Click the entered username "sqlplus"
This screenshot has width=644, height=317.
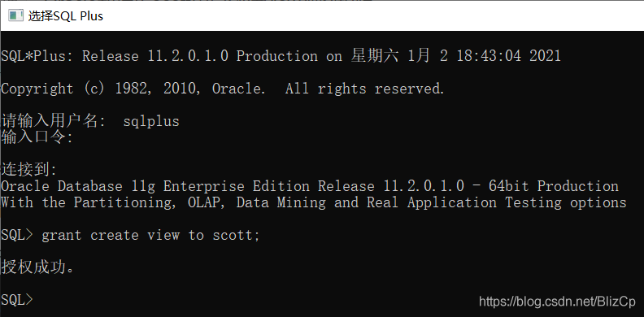151,122
